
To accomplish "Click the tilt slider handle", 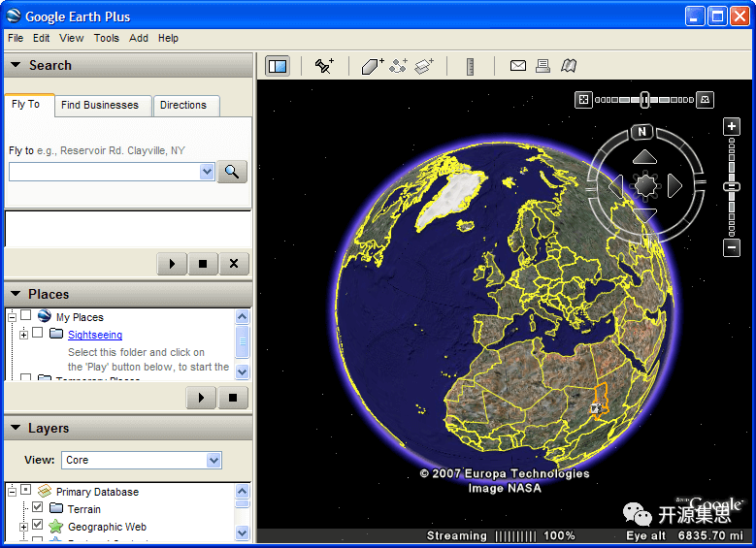I will [x=644, y=100].
